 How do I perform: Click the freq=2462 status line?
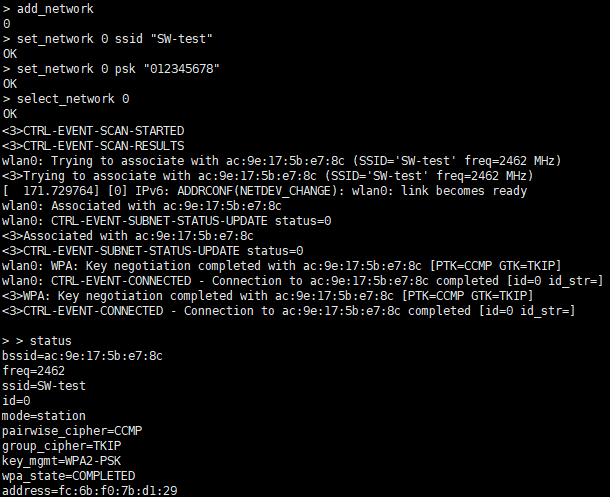[x=33, y=371]
